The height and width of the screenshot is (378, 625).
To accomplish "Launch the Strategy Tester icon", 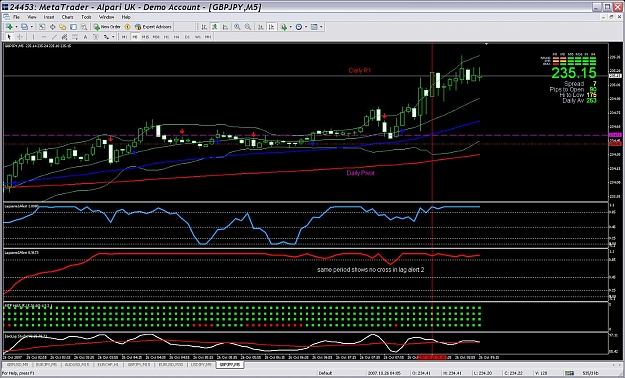I will point(84,27).
